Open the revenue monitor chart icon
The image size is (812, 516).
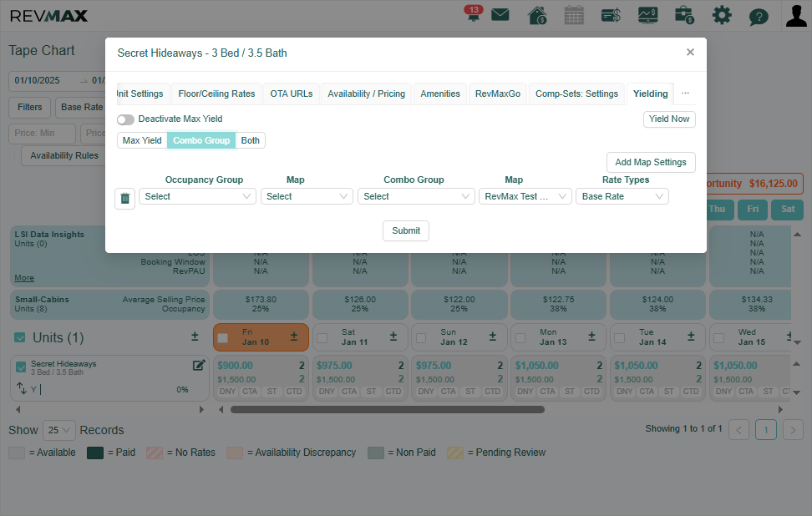pos(647,15)
